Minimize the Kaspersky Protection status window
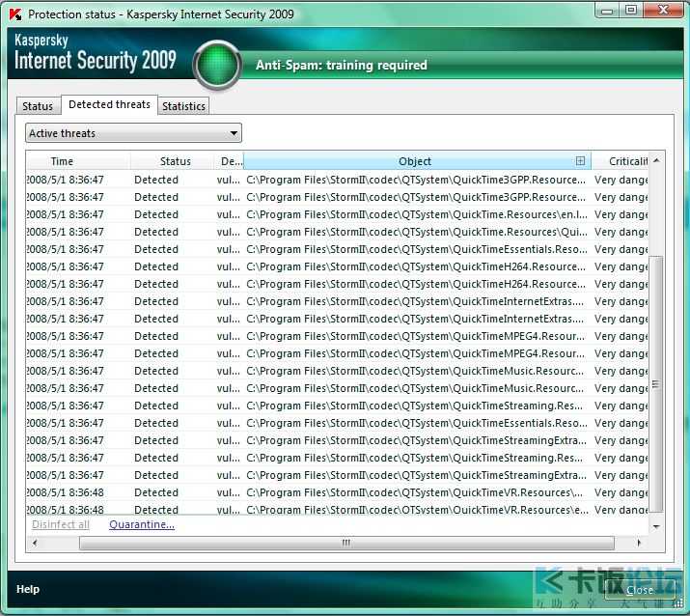Screen dimensions: 690x616 607,10
